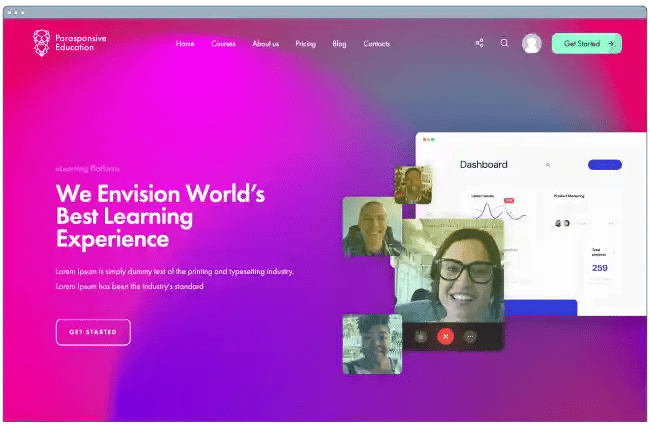The image size is (650, 426).
Task: Click the Dashboard search icon
Action: [548, 165]
